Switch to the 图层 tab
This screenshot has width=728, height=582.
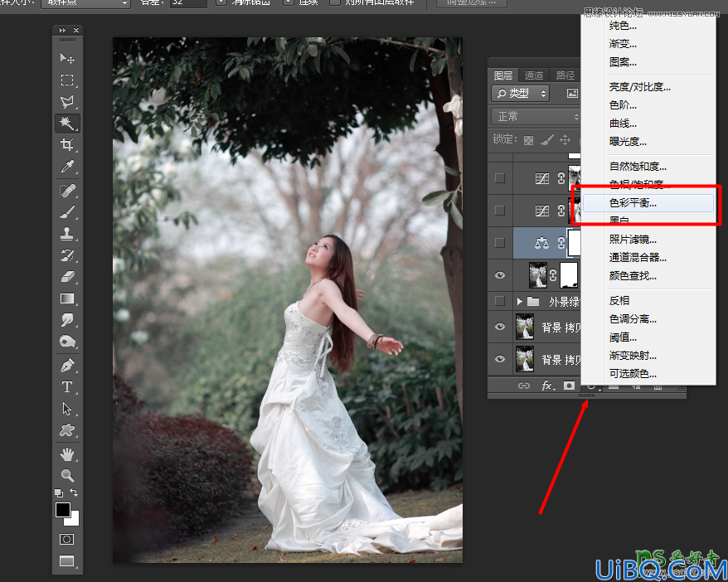click(502, 75)
